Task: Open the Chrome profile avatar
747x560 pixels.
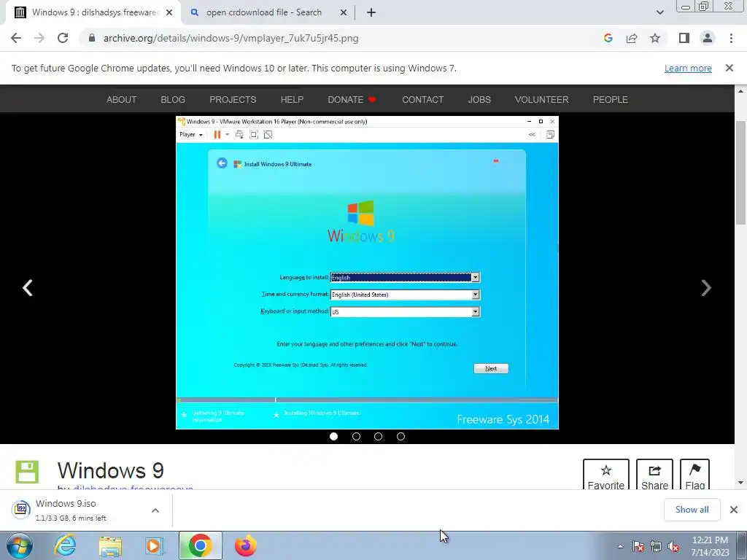Action: [x=708, y=38]
